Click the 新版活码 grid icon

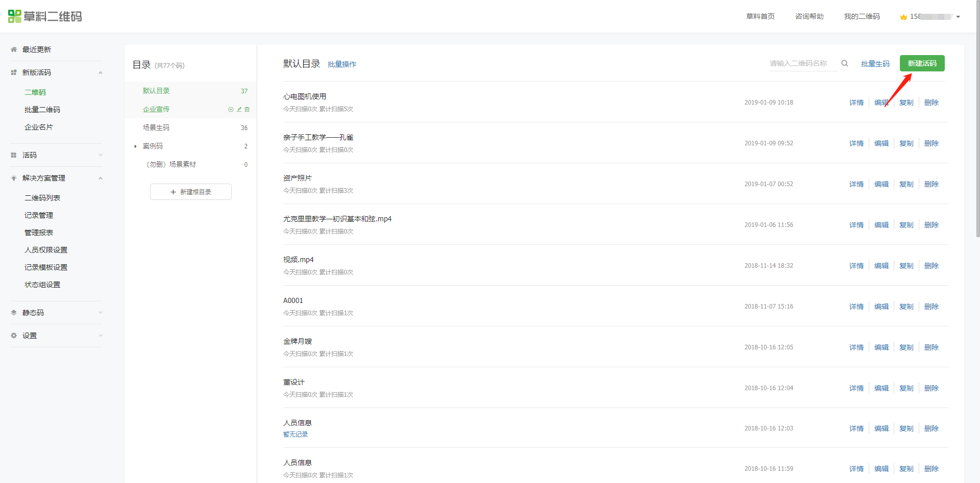pyautogui.click(x=14, y=72)
